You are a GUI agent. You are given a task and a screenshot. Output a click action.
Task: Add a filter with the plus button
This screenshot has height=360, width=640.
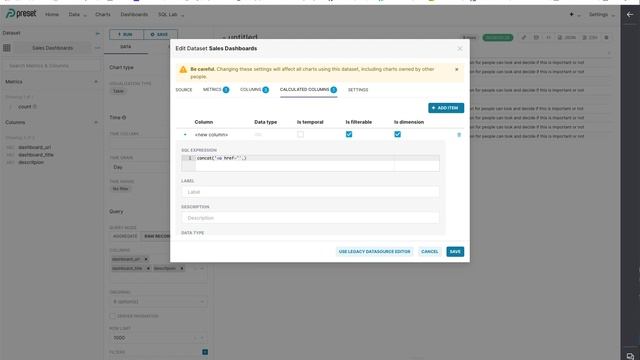[x=205, y=352]
